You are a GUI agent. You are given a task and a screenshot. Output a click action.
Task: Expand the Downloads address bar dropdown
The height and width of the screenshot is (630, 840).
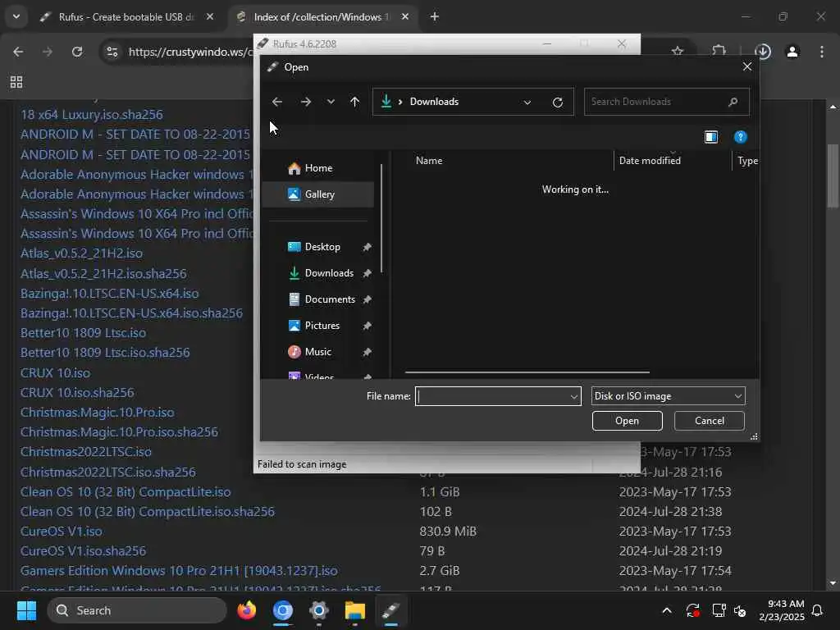tap(527, 102)
